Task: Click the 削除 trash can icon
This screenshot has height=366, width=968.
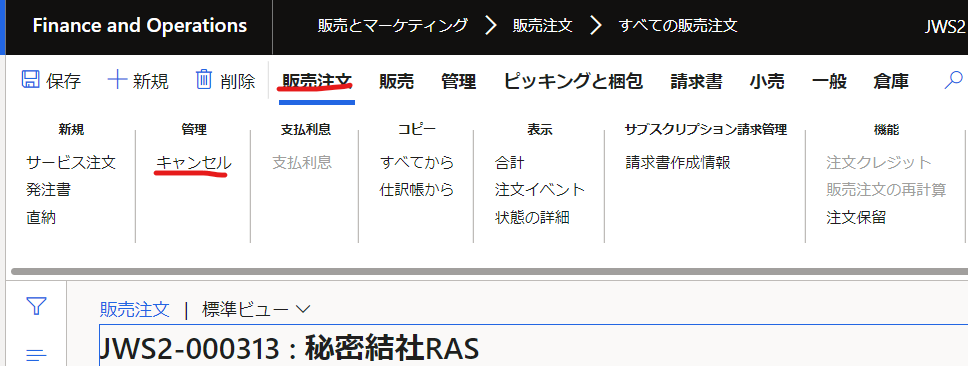Action: [204, 80]
